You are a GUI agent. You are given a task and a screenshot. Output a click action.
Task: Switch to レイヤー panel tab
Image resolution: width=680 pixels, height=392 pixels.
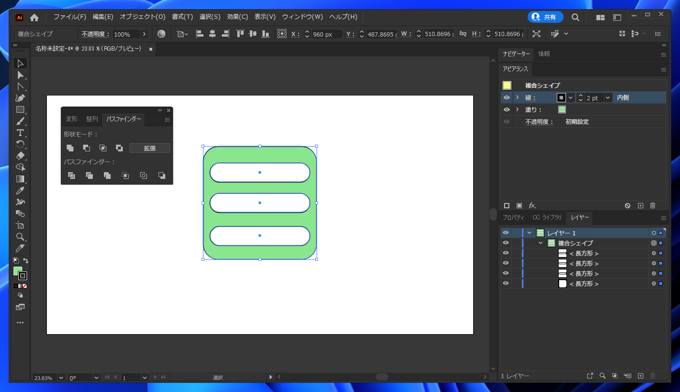(x=579, y=218)
